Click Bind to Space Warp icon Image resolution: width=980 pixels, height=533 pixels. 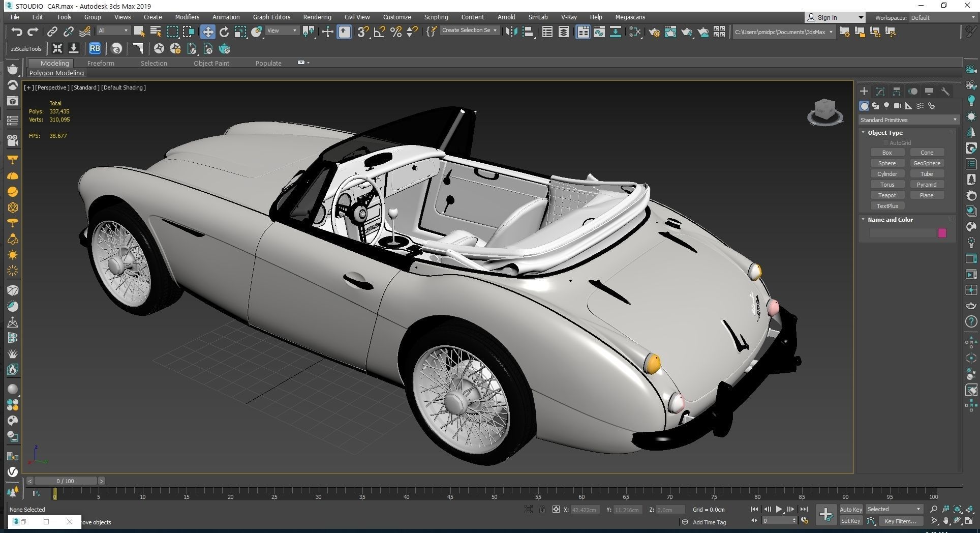tap(85, 32)
